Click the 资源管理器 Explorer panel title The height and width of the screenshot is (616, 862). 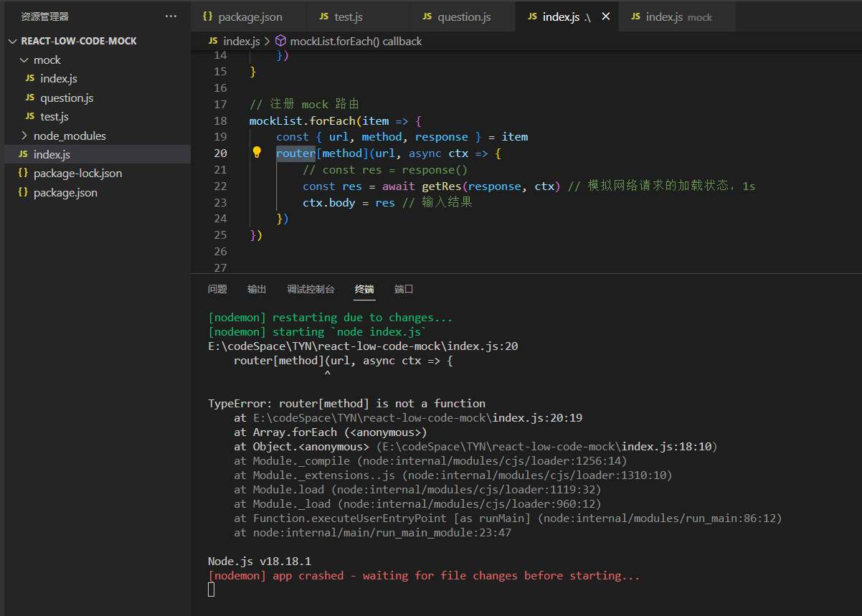pos(45,16)
